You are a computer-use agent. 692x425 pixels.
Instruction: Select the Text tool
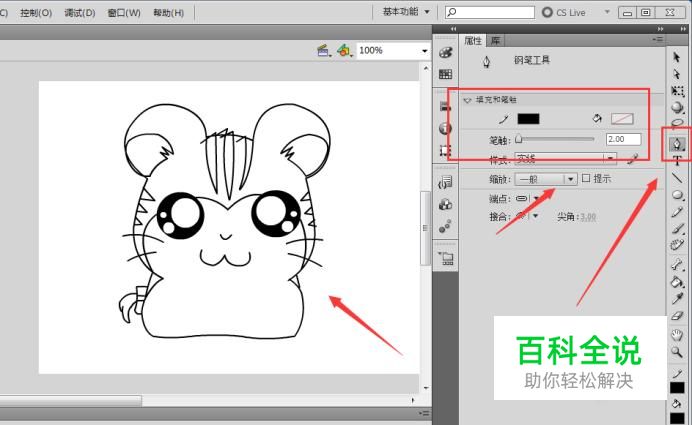click(x=677, y=160)
